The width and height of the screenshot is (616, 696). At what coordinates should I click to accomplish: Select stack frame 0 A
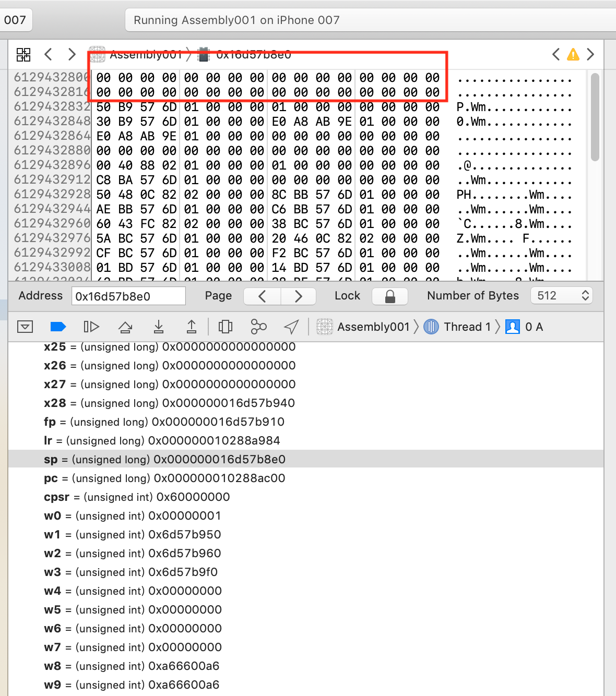click(x=525, y=327)
